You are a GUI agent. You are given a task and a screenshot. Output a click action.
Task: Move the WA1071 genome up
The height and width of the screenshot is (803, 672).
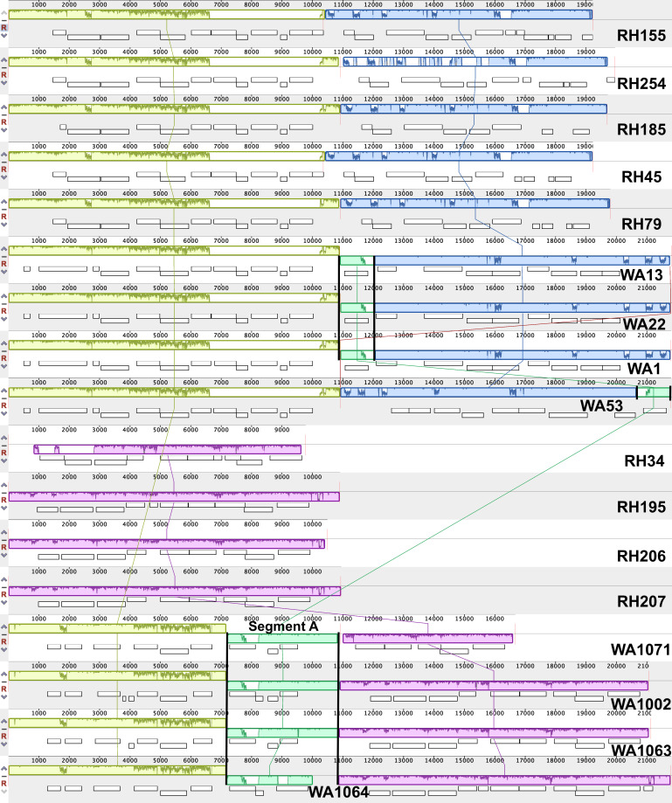(x=3, y=626)
